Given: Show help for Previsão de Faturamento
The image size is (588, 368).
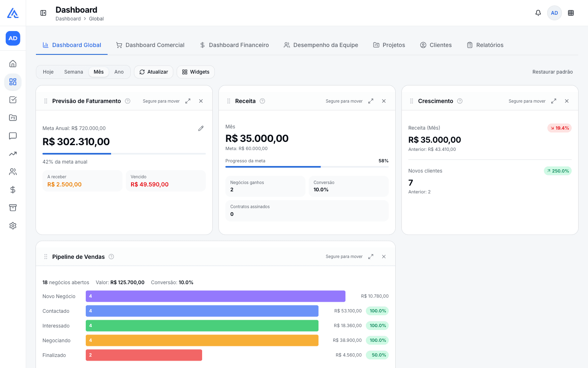Looking at the screenshot, I should point(128,101).
